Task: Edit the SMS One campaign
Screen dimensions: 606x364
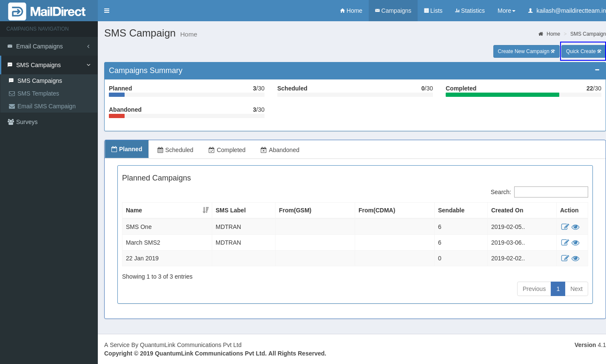Action: 565,227
